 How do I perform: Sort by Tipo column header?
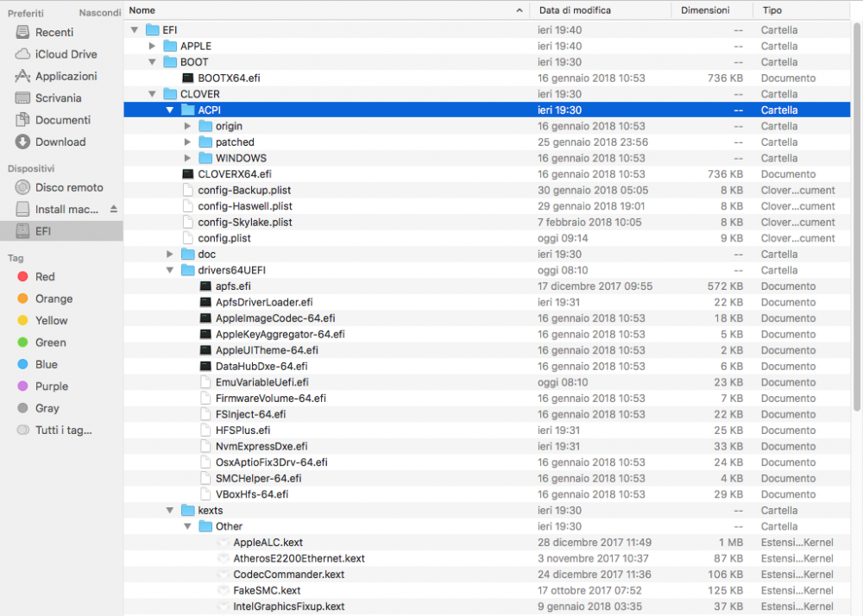click(x=802, y=10)
